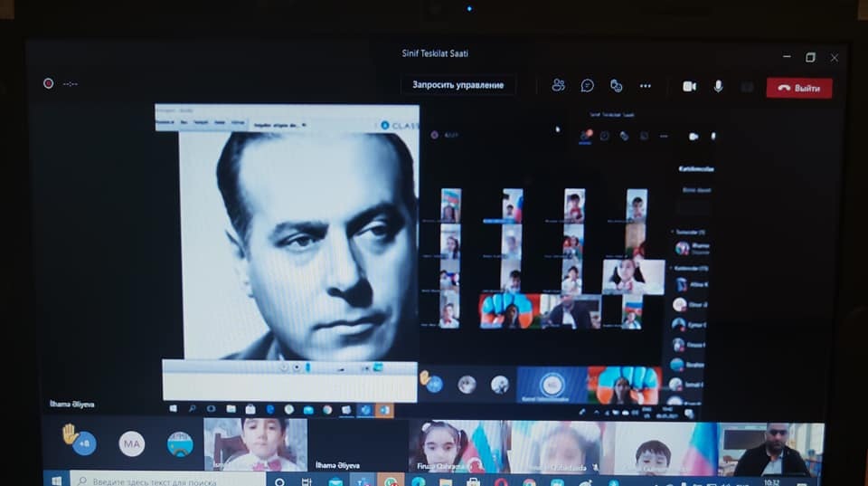Click the chat icon in the shared-screen Teams toolbar

605,136
